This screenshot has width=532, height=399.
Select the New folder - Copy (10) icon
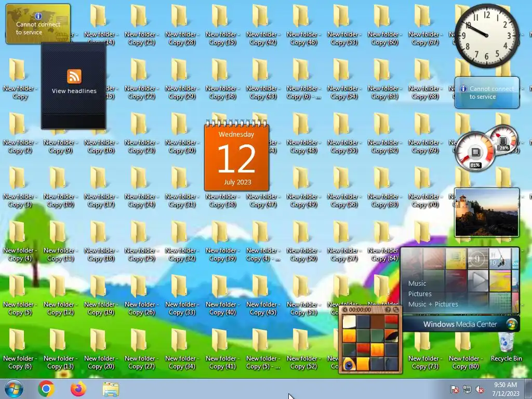(59, 187)
